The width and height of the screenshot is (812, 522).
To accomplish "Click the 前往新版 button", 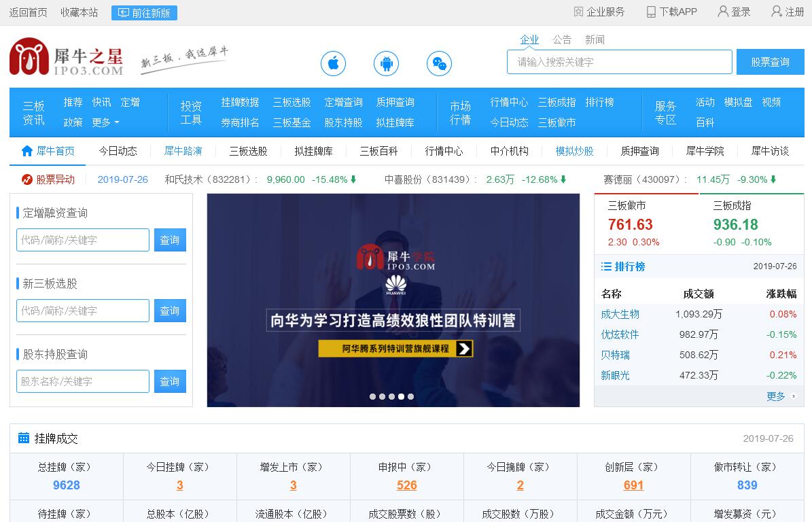I will 144,13.
